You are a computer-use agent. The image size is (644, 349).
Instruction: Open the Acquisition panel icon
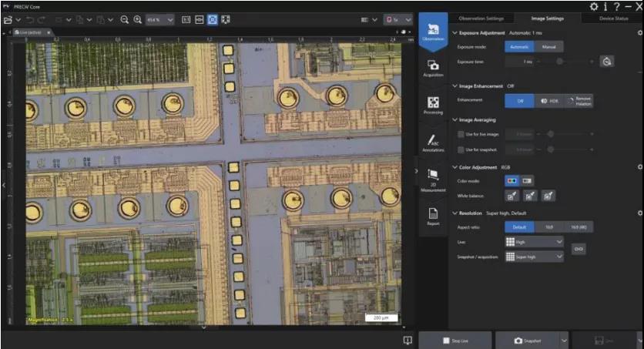433,68
